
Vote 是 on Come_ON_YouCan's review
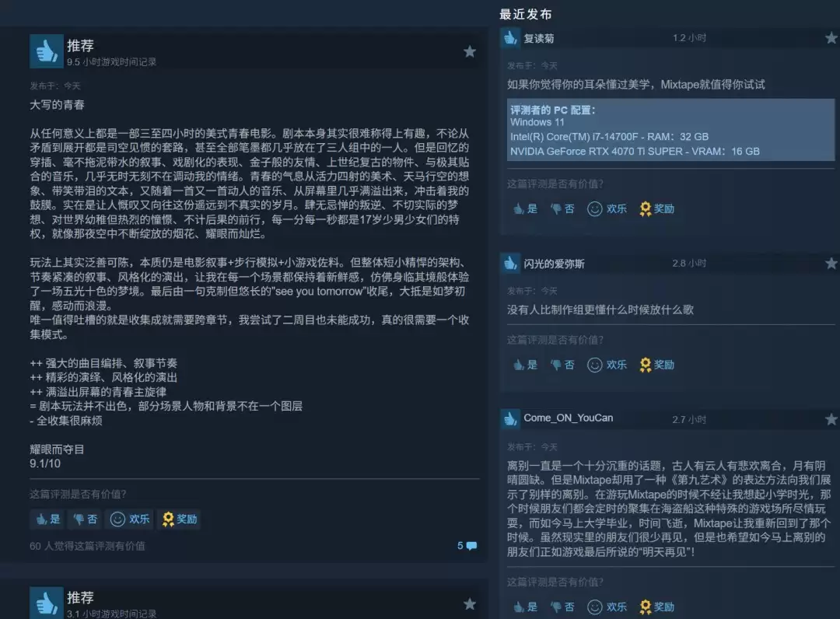point(525,607)
